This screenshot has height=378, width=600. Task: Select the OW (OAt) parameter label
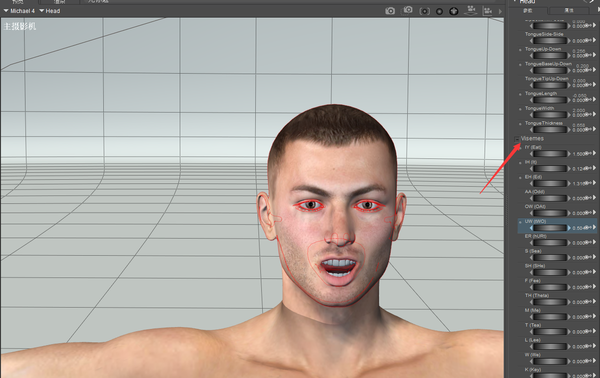535,207
